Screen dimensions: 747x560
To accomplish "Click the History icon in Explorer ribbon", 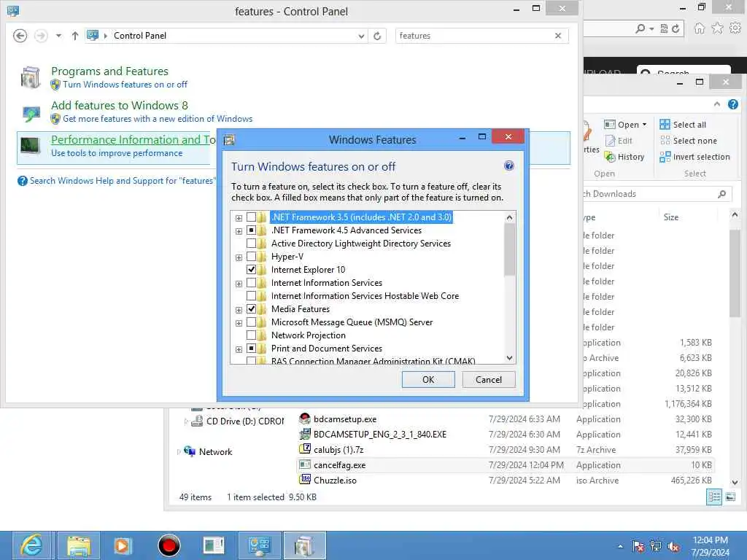I will (610, 157).
